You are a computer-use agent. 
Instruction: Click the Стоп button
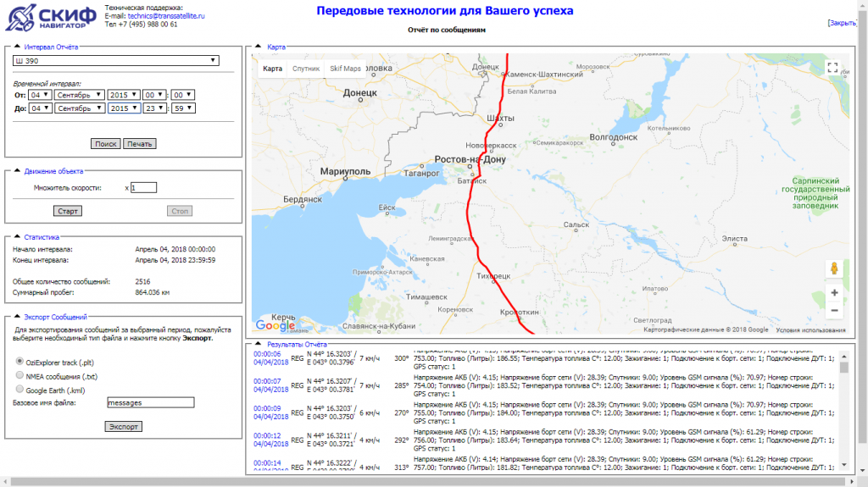coord(180,211)
